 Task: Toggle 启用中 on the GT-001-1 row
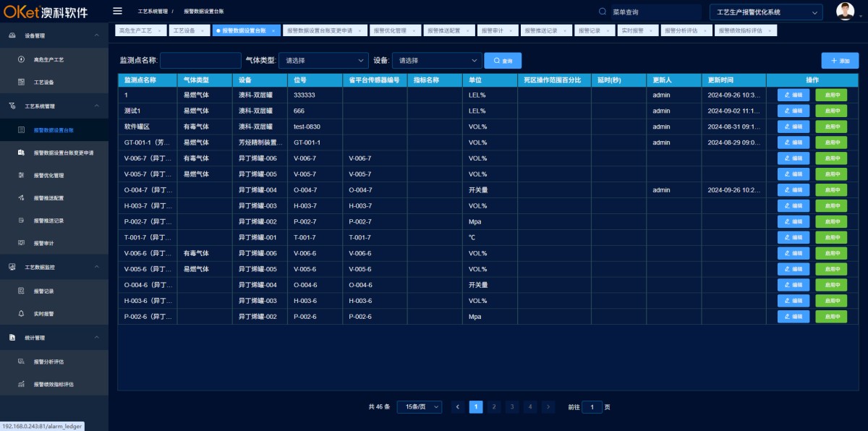(x=830, y=142)
